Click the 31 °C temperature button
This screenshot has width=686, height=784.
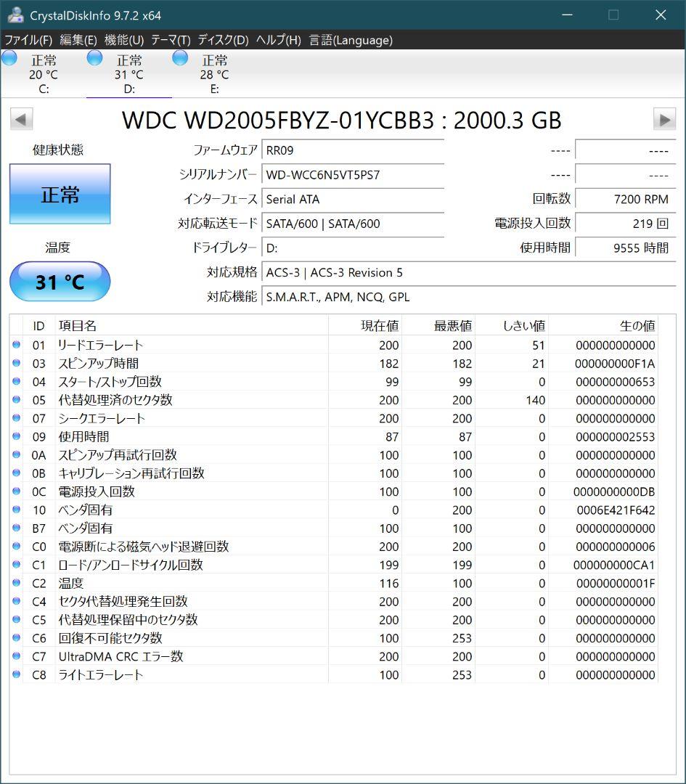[x=60, y=282]
